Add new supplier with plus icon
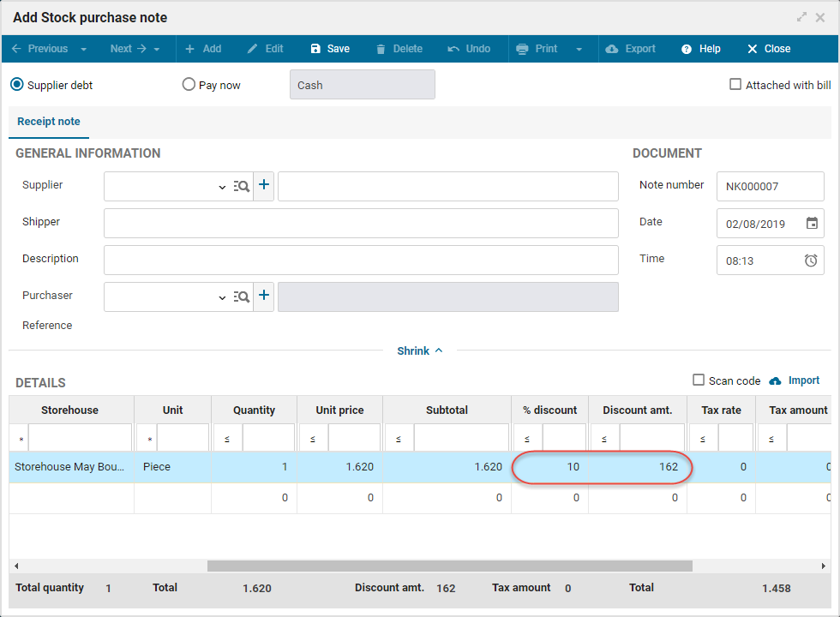The image size is (840, 617). (x=264, y=186)
